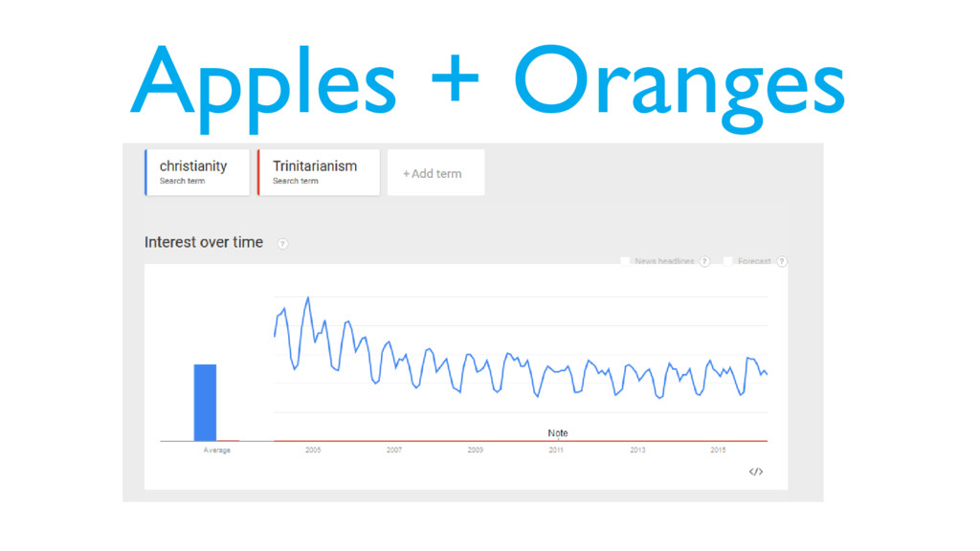Click the Interest over time heading
The image size is (980, 551).
point(204,242)
